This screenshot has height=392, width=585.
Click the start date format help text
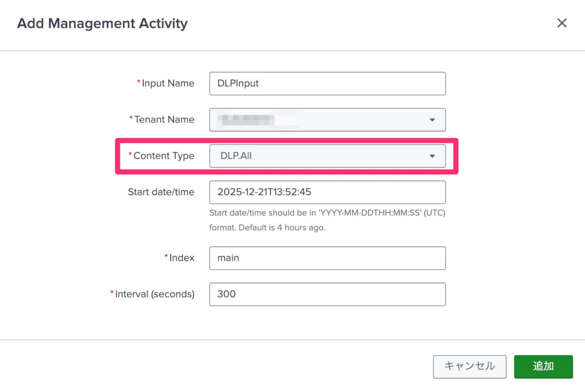[x=327, y=220]
